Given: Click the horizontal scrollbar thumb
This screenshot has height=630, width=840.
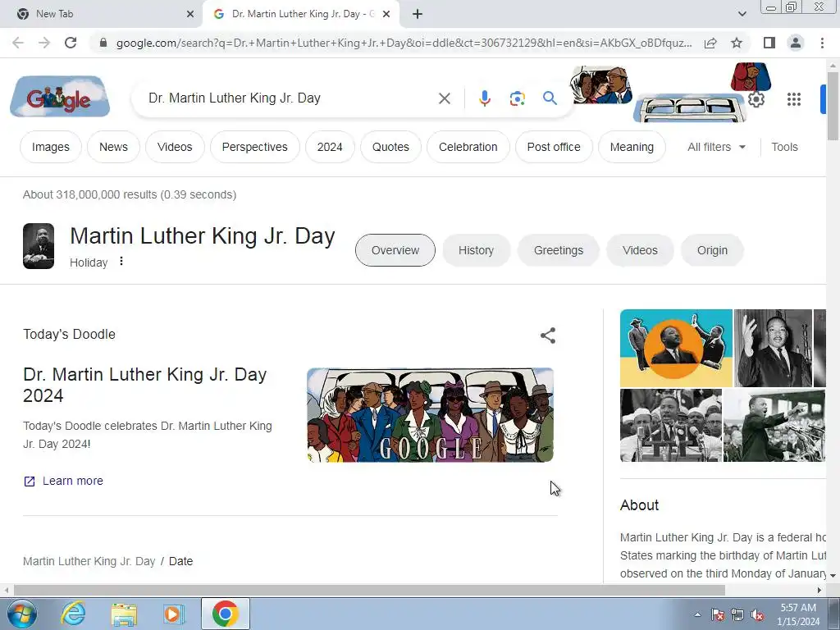Looking at the screenshot, I should 369,591.
